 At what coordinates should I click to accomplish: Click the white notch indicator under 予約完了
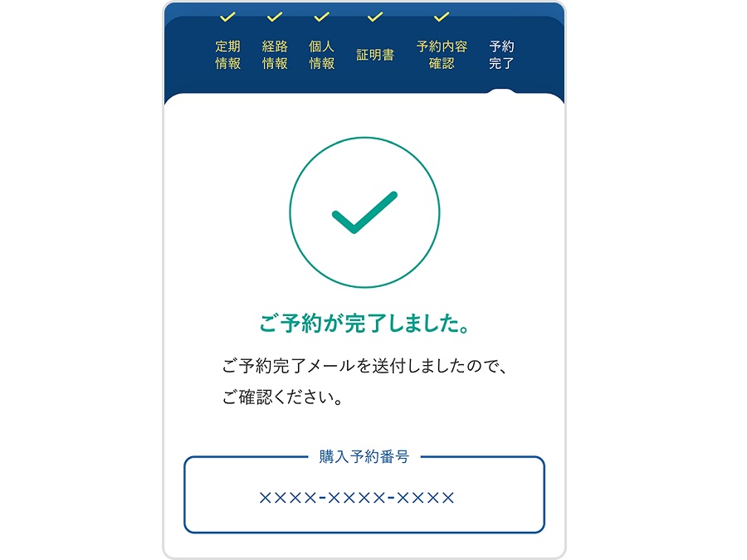501,92
